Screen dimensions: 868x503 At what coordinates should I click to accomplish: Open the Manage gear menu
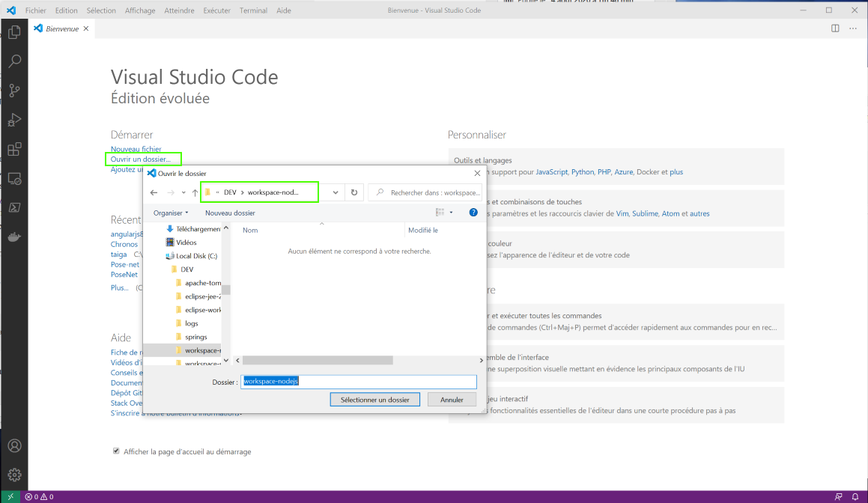pos(14,475)
